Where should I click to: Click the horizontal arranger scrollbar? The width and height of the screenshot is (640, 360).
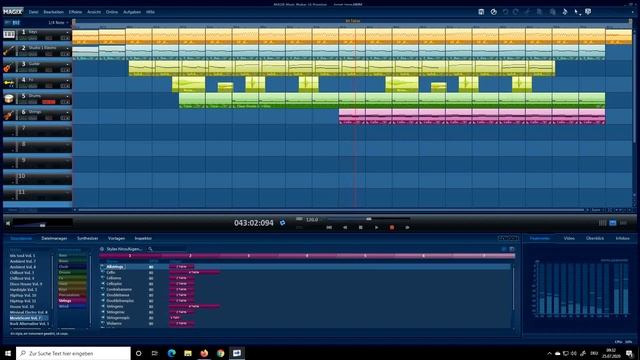(331, 210)
